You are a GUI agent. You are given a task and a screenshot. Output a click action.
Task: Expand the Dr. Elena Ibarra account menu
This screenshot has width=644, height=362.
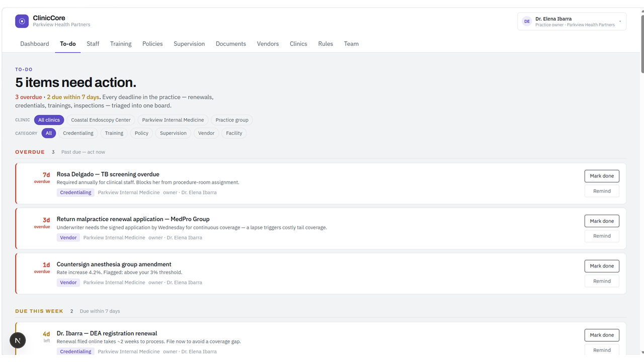click(572, 21)
